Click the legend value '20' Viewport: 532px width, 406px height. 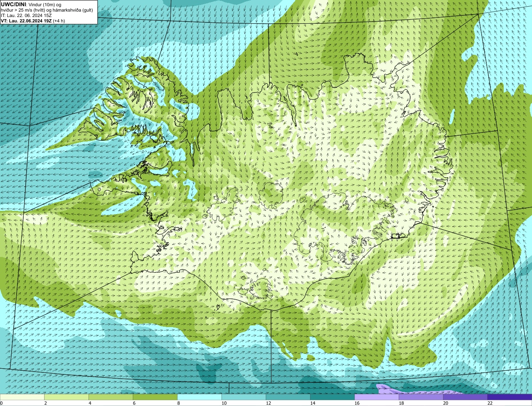446,403
